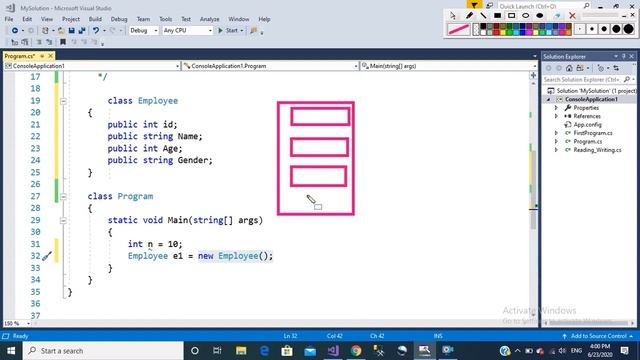The height and width of the screenshot is (360, 640).
Task: Click the feedback icon beside Quick Launch
Action: pos(489,6)
